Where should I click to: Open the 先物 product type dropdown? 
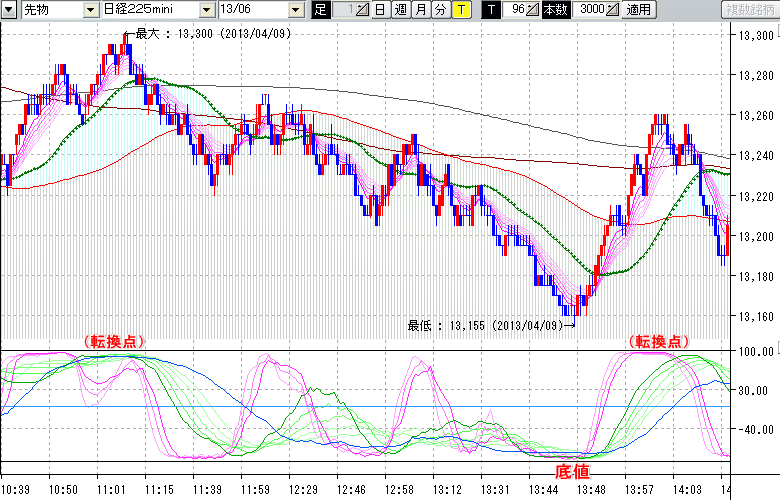[92, 9]
